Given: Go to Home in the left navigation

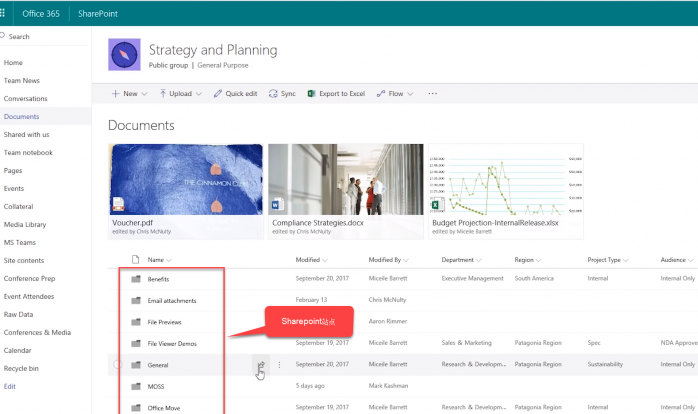Looking at the screenshot, I should click(x=13, y=62).
